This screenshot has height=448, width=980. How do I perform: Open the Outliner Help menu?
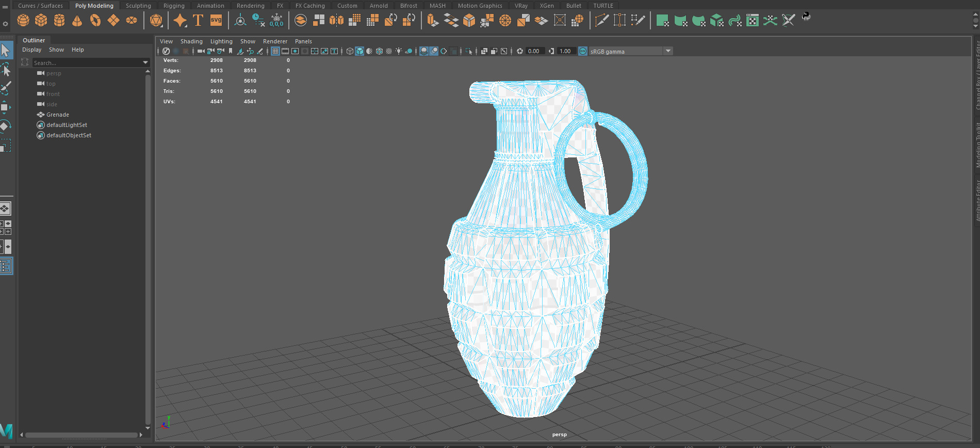(77, 50)
